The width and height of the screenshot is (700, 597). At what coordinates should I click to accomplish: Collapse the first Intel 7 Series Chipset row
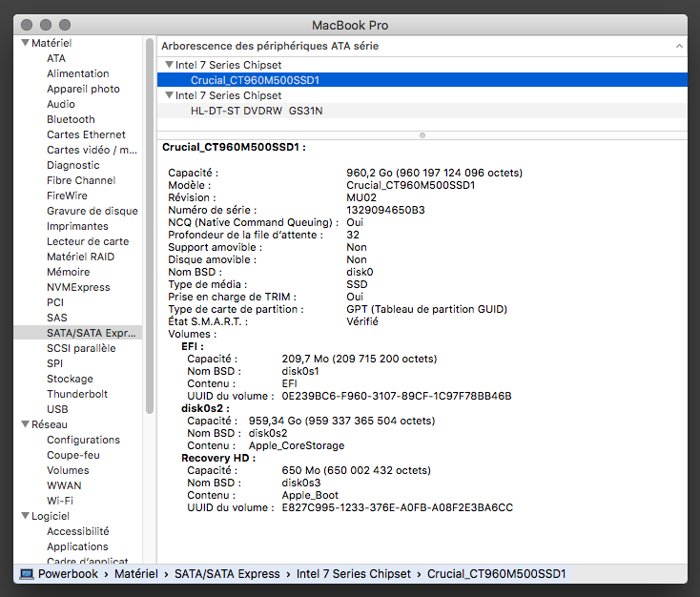(169, 65)
